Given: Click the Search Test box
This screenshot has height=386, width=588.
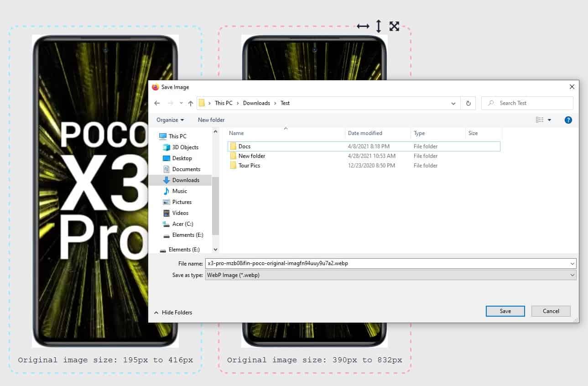Looking at the screenshot, I should [x=527, y=103].
